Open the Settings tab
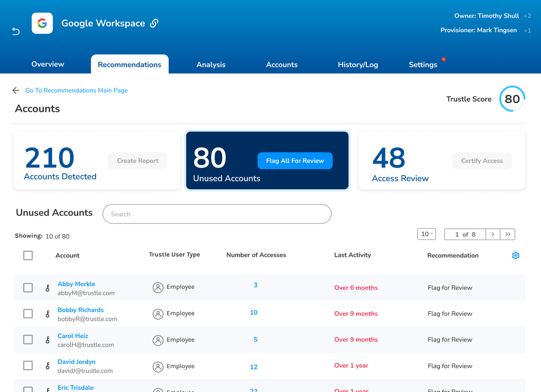 pyautogui.click(x=423, y=65)
